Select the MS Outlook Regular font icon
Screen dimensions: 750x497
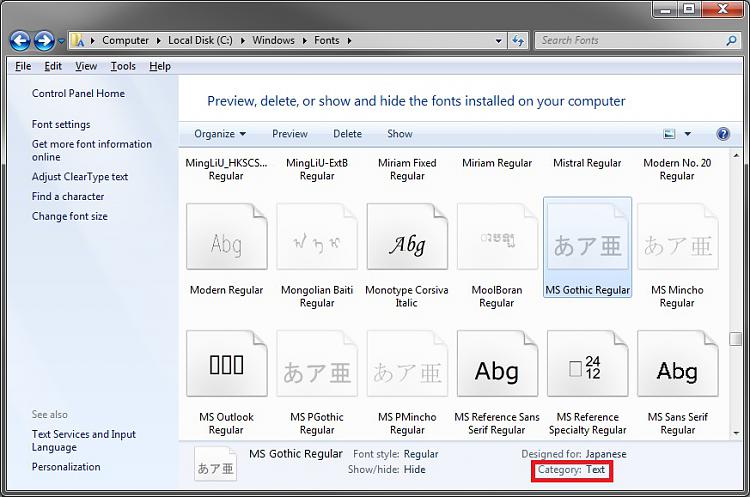(227, 364)
